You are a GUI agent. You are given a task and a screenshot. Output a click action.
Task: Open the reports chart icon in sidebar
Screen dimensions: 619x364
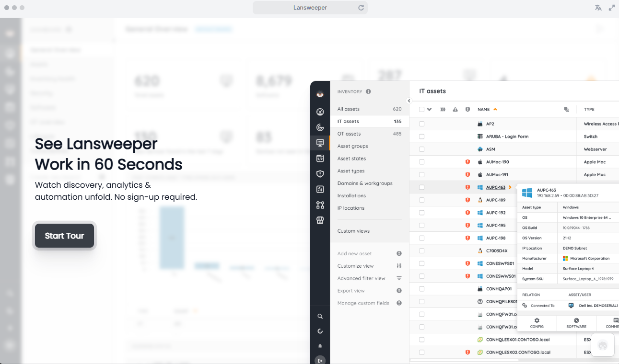point(320,190)
